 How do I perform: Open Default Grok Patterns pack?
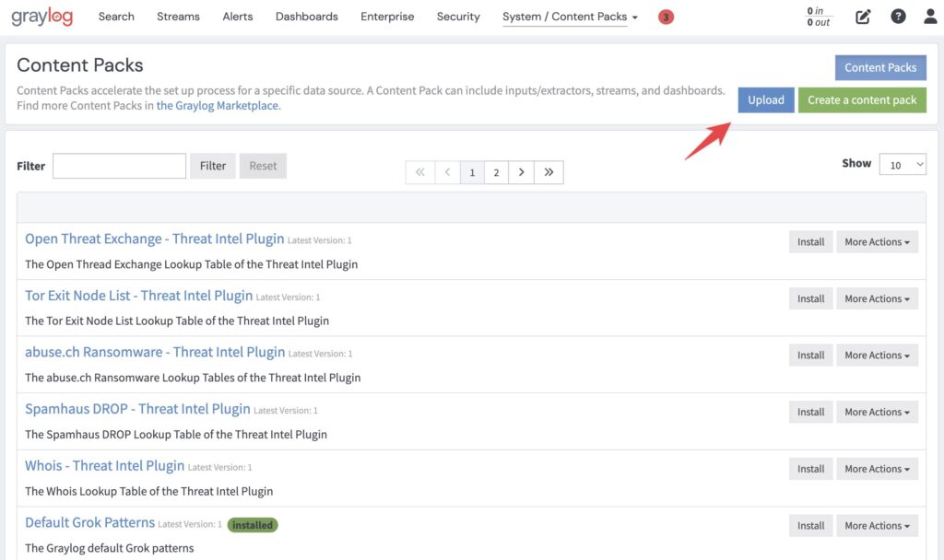point(89,522)
